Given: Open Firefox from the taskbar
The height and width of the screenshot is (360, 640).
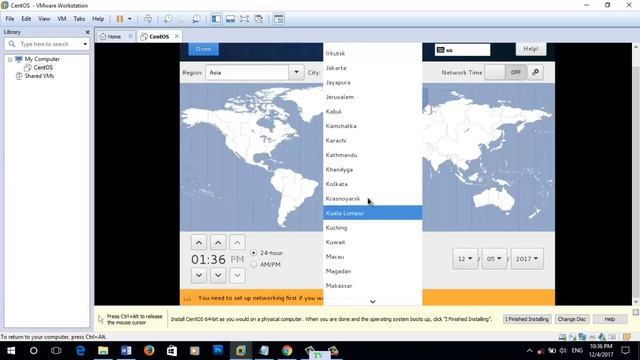Looking at the screenshot, I should pos(149,351).
